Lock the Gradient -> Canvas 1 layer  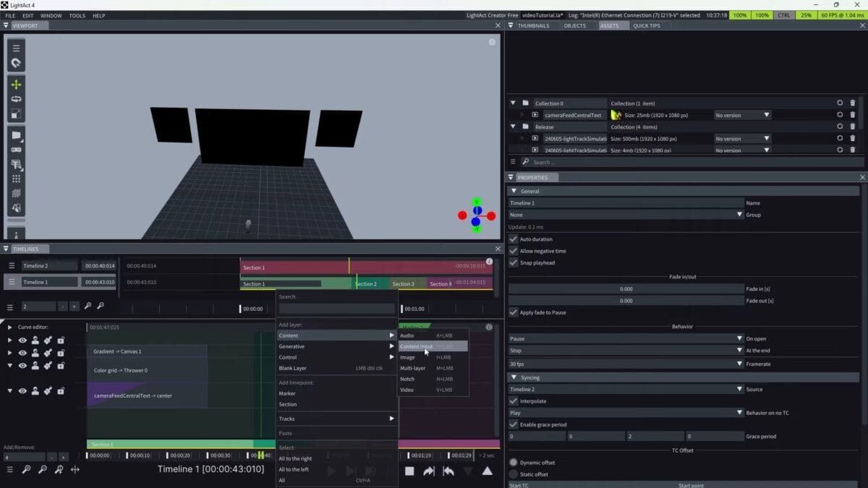pos(61,352)
